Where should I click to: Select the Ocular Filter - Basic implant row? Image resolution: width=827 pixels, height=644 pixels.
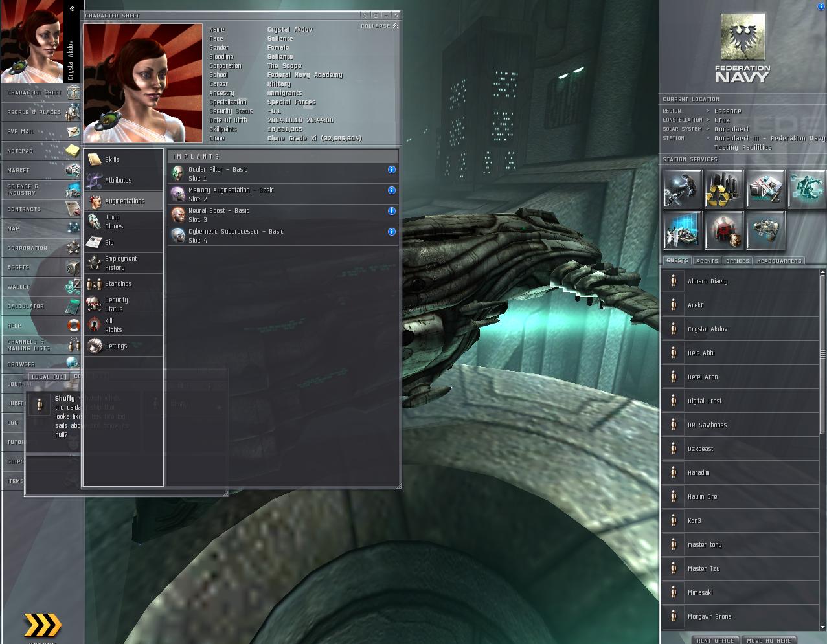283,173
